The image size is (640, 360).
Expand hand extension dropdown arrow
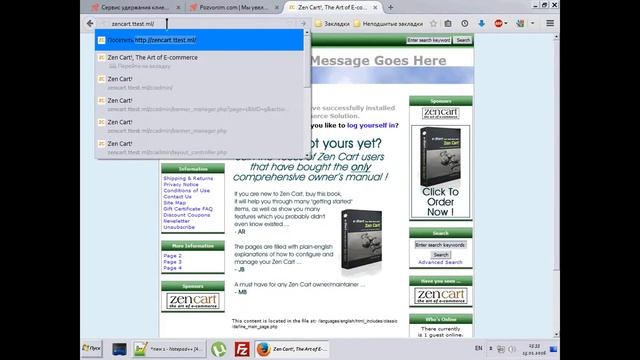pyautogui.click(x=532, y=24)
